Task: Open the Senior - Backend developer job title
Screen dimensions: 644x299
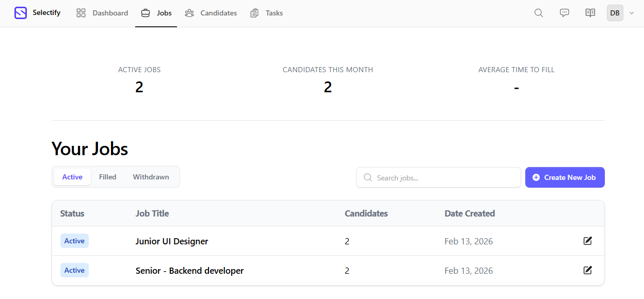Action: point(189,271)
